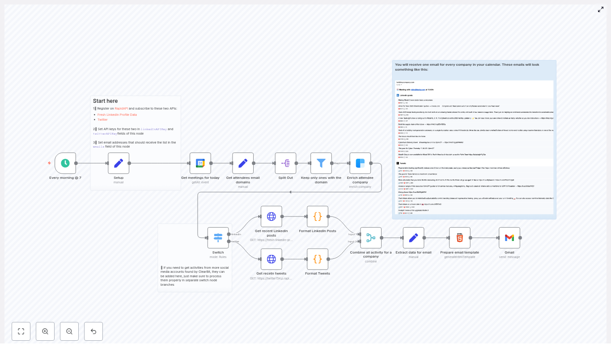Viewport: 611px width, 364px height.
Task: Click the "Prepare email template" HTML node
Action: coord(459,238)
